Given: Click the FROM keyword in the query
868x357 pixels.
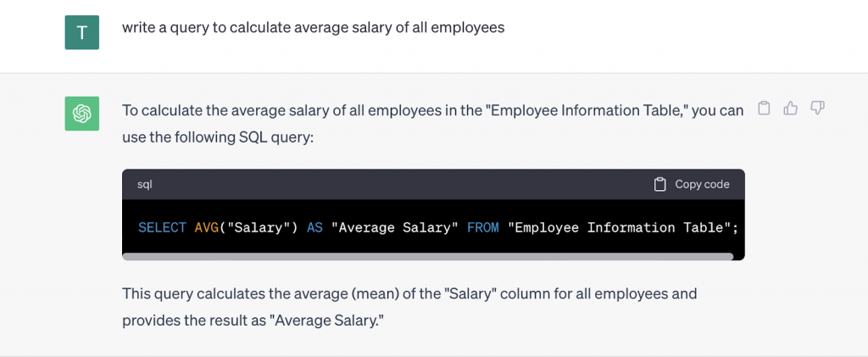Looking at the screenshot, I should point(482,227).
